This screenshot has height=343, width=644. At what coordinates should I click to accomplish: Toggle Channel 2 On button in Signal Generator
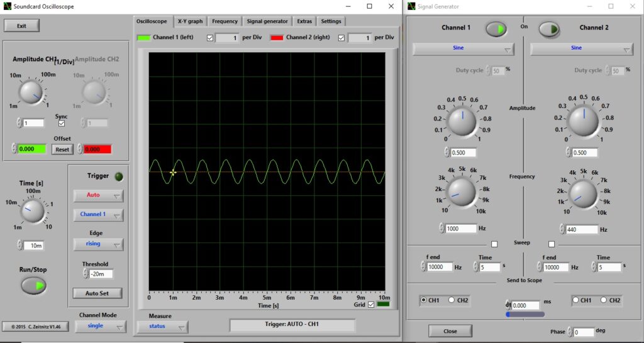pos(549,30)
